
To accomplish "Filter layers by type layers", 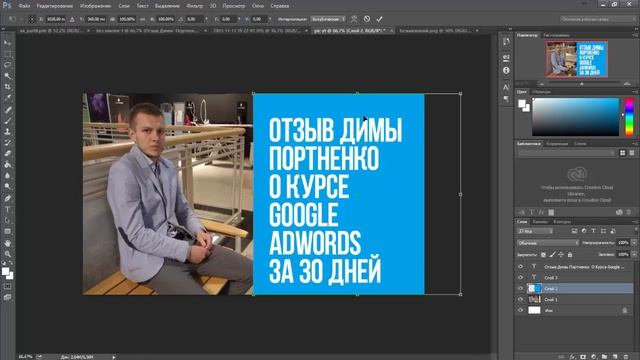I will click(593, 231).
